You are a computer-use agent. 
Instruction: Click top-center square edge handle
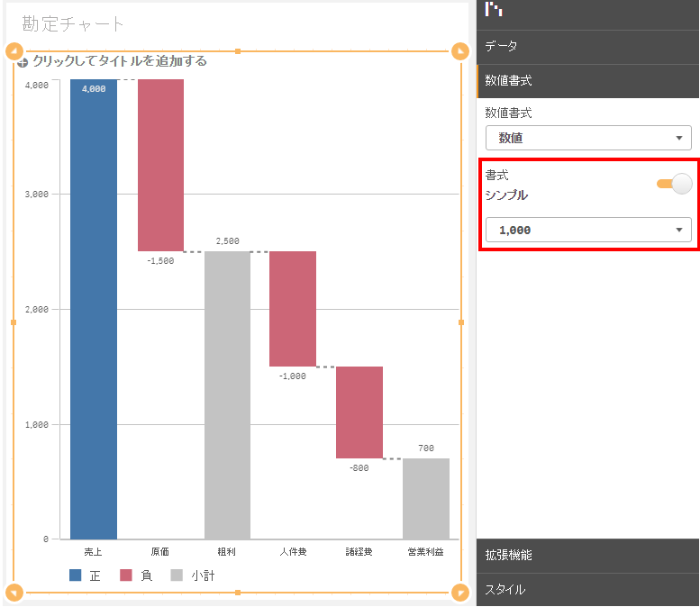pos(238,51)
